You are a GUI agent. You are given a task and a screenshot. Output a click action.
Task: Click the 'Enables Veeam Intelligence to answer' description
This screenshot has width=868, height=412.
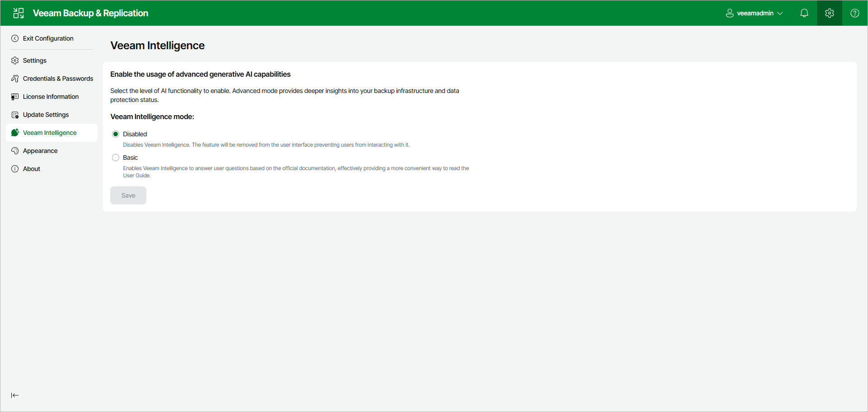(296, 172)
